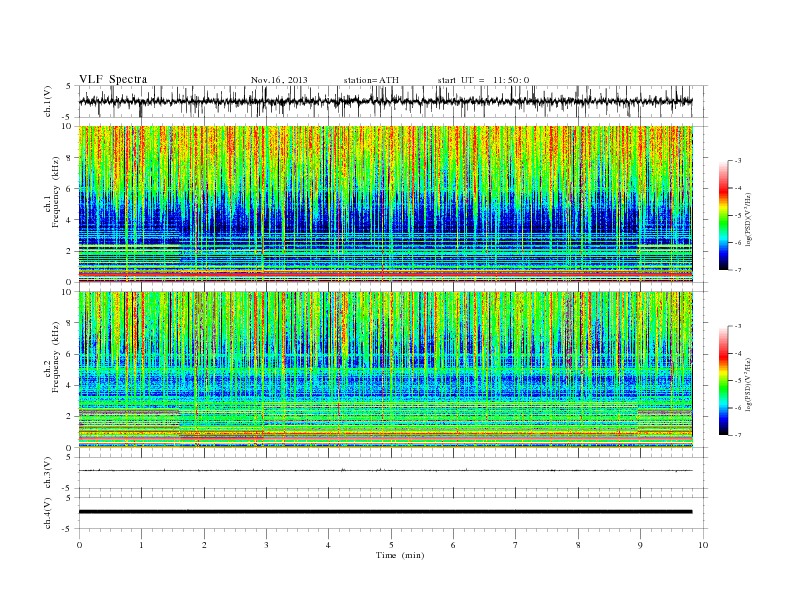Click the ch.2 spectrogram plot area
Viewport: 792px width, 612px height.
coord(385,370)
